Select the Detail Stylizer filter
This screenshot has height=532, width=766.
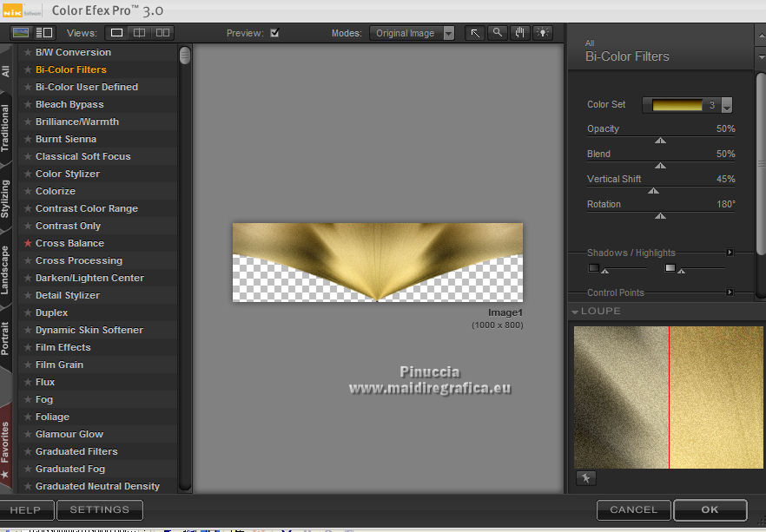tap(68, 295)
